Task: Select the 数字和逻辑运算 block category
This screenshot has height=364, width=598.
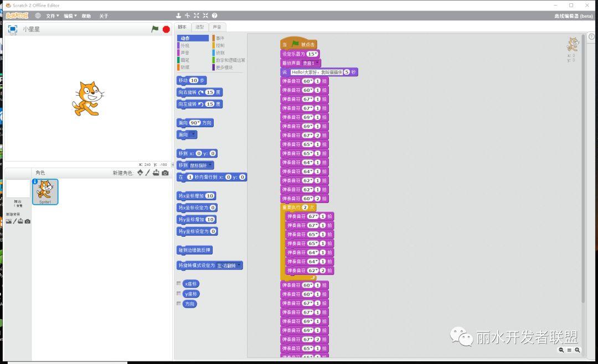Action: pos(229,60)
